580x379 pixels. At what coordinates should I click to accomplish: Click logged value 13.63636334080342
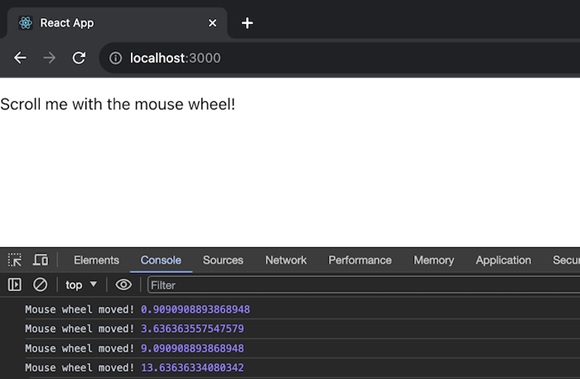[x=192, y=368]
